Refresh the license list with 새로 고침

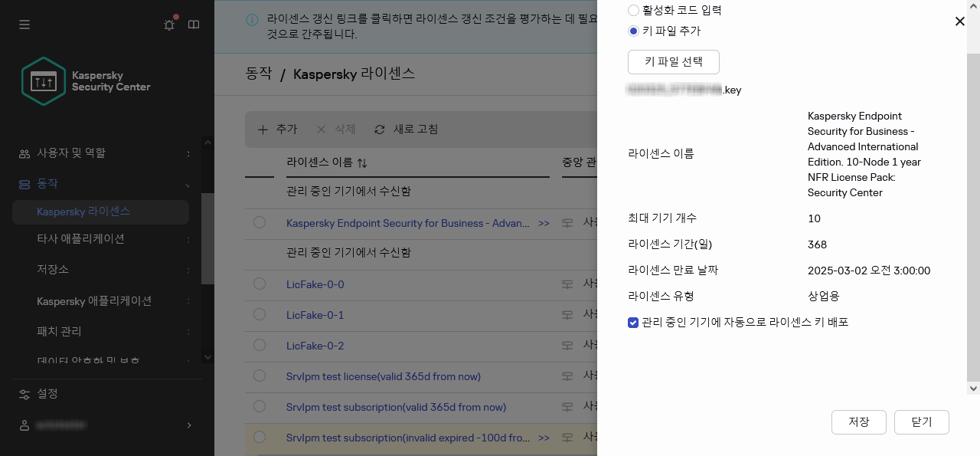click(x=407, y=130)
